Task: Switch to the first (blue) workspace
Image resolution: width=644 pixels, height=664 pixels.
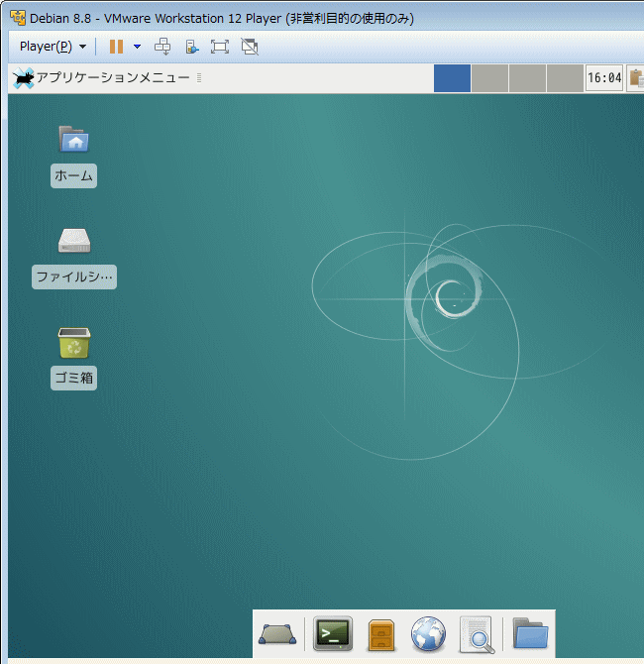Action: pyautogui.click(x=452, y=78)
